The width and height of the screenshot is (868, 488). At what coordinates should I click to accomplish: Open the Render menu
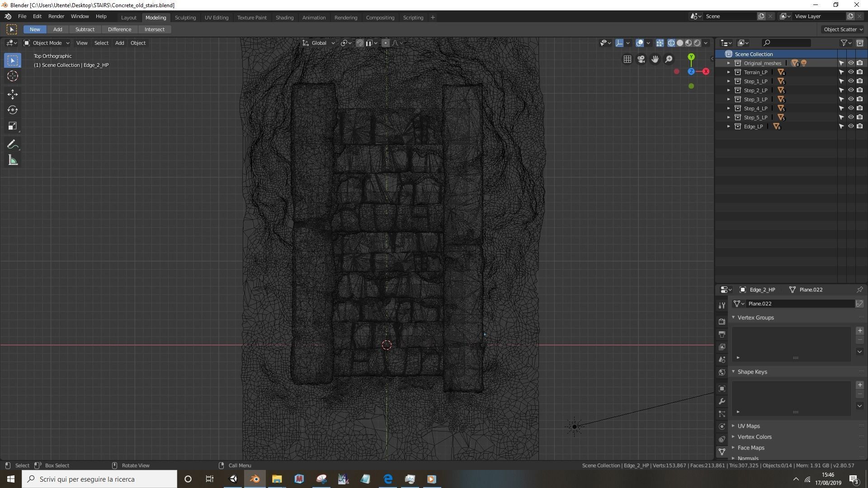point(56,16)
